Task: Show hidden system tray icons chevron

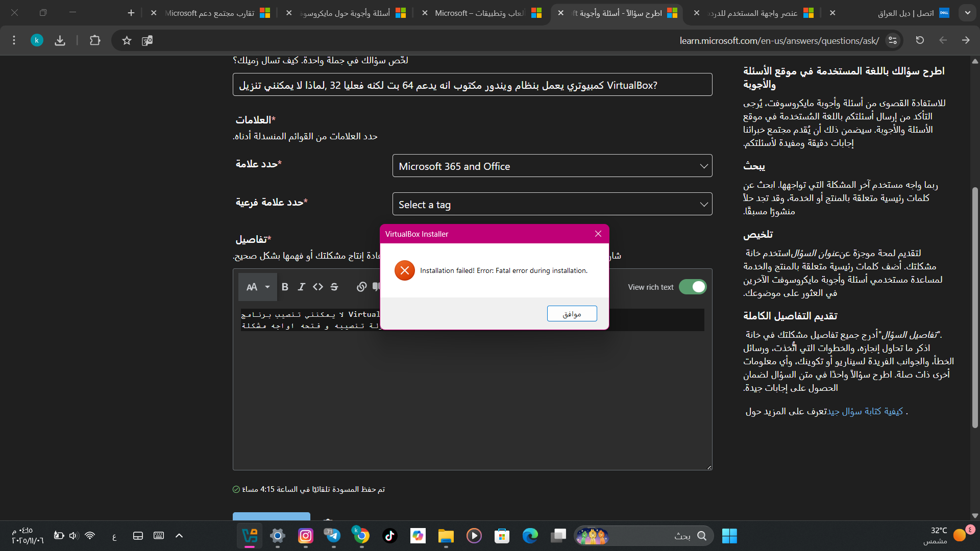Action: click(179, 536)
